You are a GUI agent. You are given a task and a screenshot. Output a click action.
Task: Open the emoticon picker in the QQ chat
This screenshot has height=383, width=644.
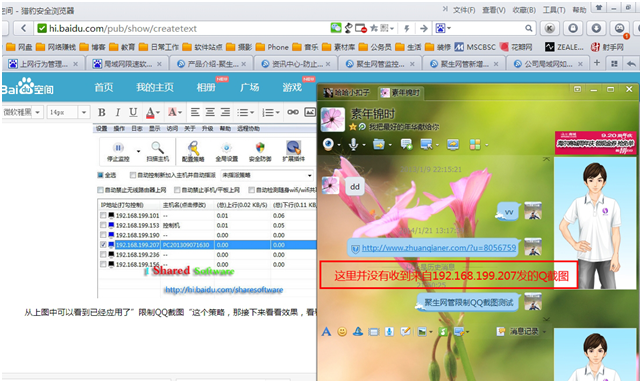point(342,332)
